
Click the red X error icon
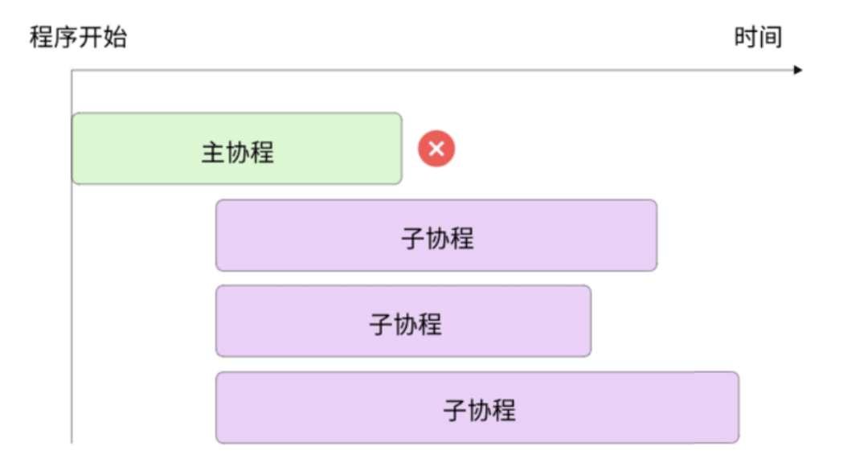[436, 149]
